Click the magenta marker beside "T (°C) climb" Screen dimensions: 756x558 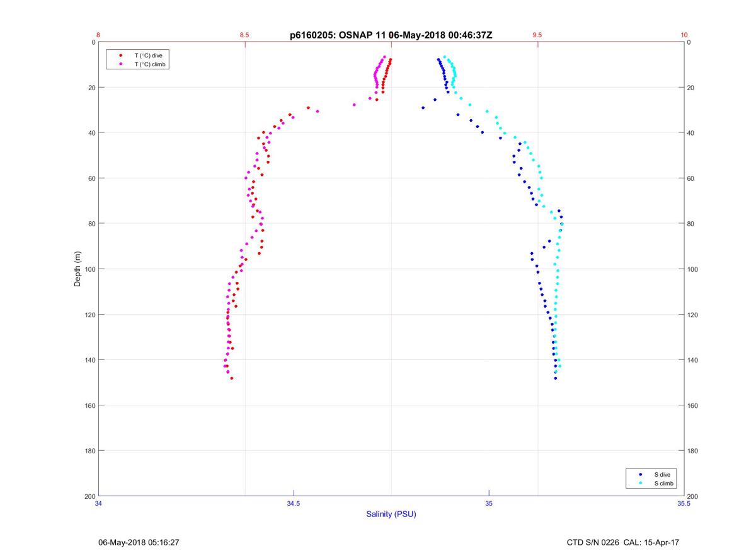[x=120, y=64]
